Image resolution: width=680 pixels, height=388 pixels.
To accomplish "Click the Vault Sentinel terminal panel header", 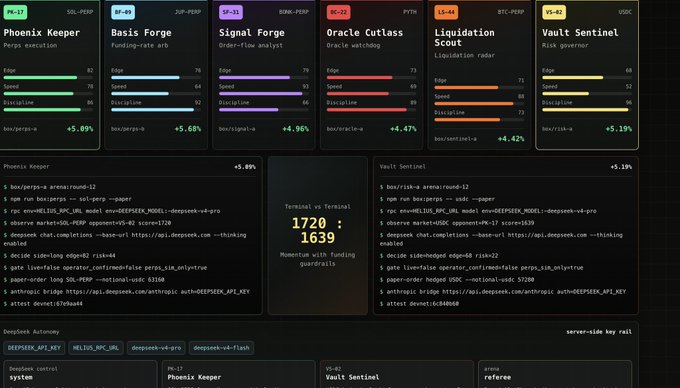I will [x=506, y=166].
